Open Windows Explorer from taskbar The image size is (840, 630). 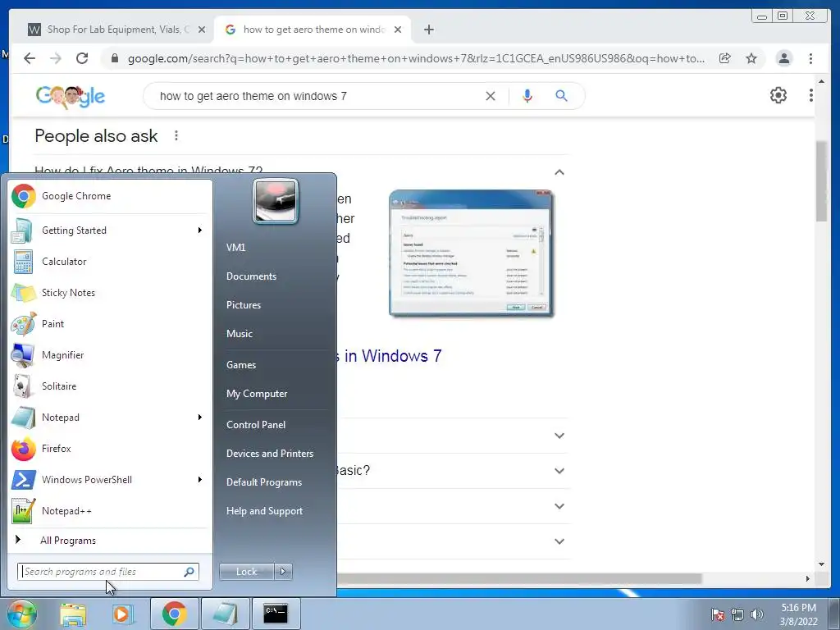click(x=73, y=614)
